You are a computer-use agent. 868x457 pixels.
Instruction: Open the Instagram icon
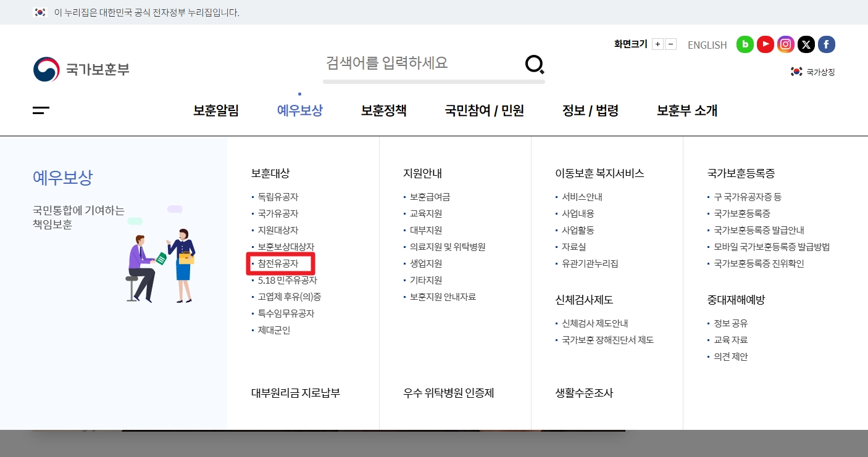(785, 44)
